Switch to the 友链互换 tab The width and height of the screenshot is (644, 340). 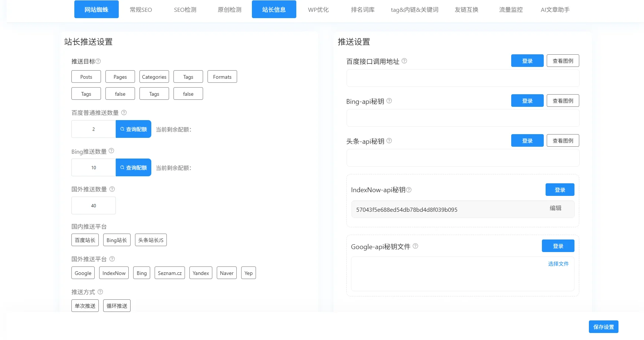(x=466, y=9)
